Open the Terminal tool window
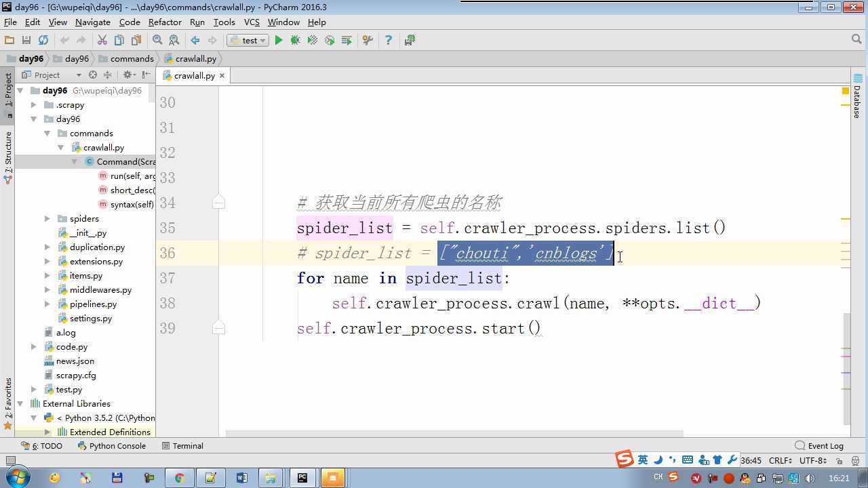 tap(182, 446)
